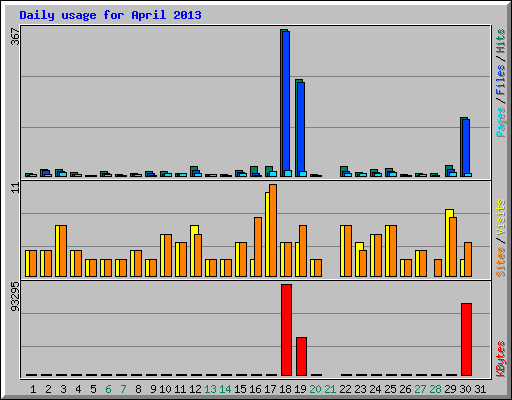Click green weekend day 27 label
Viewport: 512px width, 400px height.
(420, 389)
